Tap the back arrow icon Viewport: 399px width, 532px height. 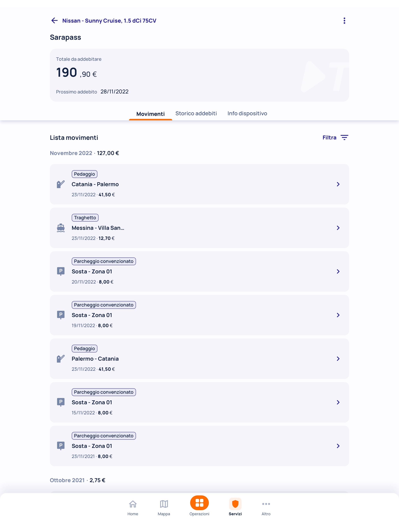(54, 21)
